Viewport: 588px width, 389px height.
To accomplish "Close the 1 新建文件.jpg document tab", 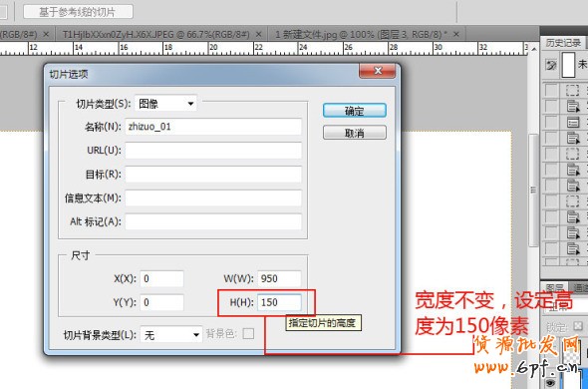I will [456, 34].
